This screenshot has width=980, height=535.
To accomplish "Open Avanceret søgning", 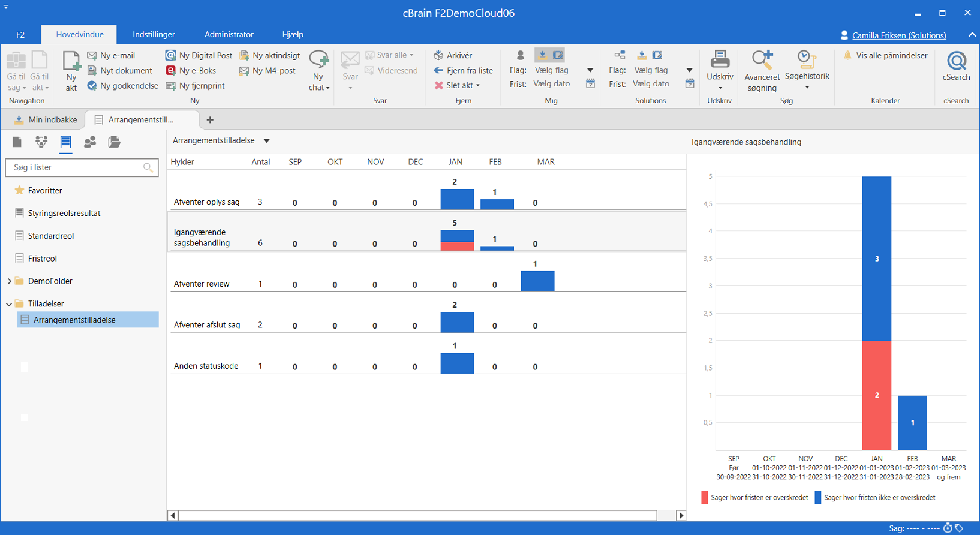I will pyautogui.click(x=762, y=71).
